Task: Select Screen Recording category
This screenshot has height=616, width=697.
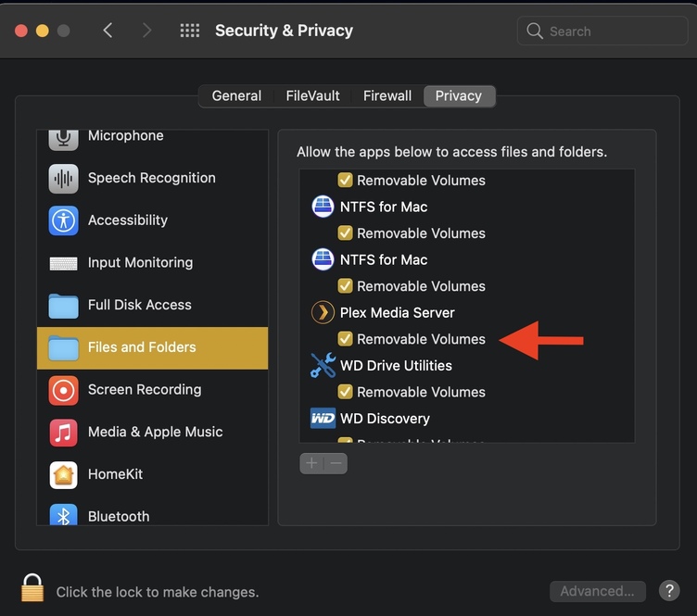Action: pyautogui.click(x=152, y=390)
